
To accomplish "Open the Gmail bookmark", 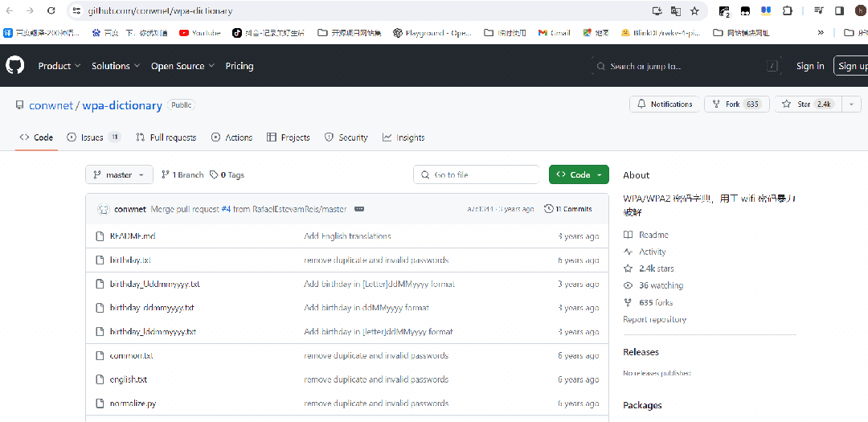I will point(554,33).
